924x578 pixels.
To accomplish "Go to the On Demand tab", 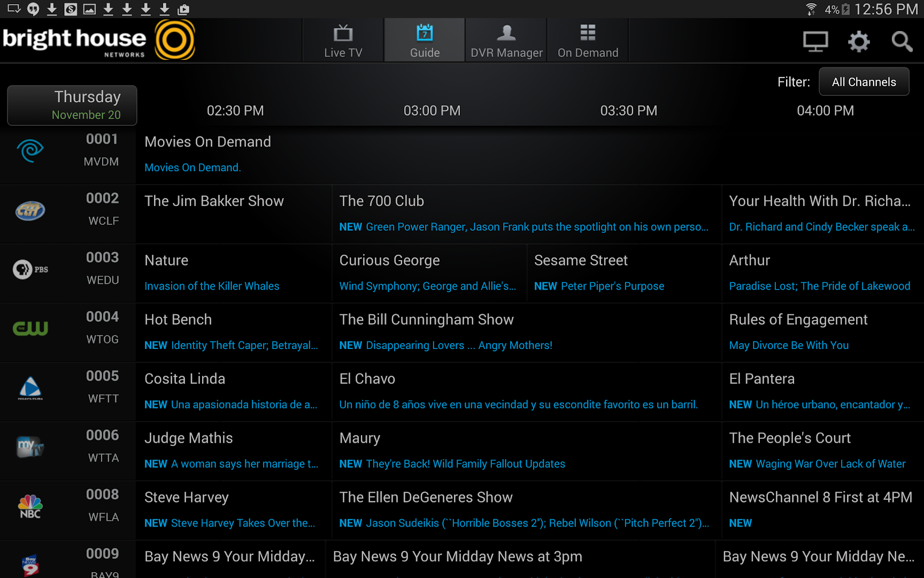I will pos(588,41).
